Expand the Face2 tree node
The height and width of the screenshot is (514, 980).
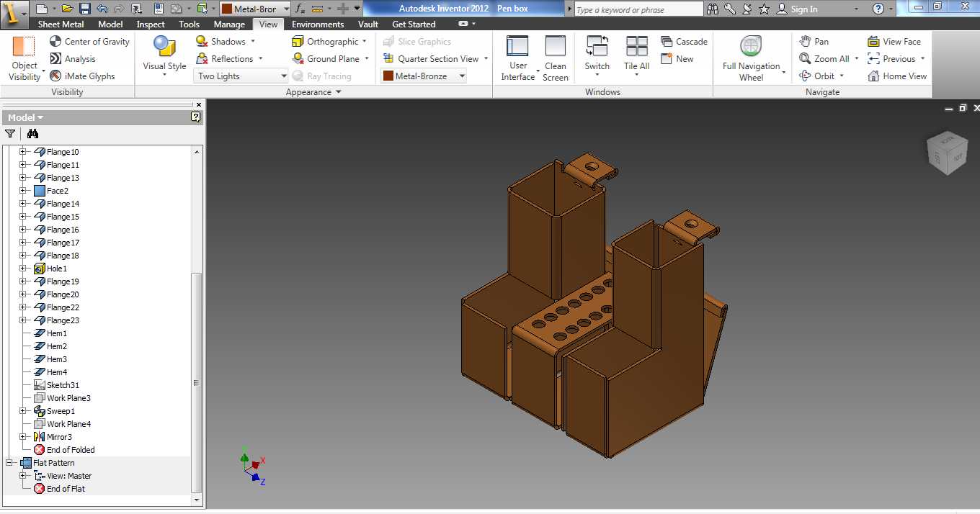click(x=22, y=191)
